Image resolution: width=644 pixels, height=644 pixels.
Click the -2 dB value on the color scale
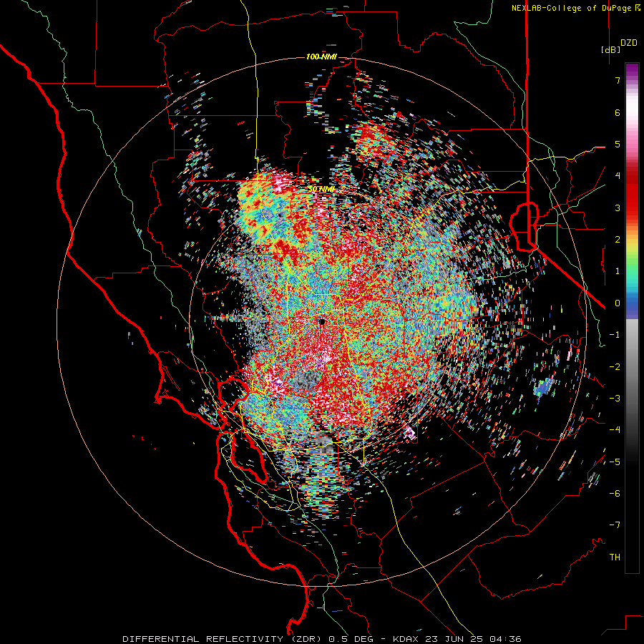coord(615,367)
